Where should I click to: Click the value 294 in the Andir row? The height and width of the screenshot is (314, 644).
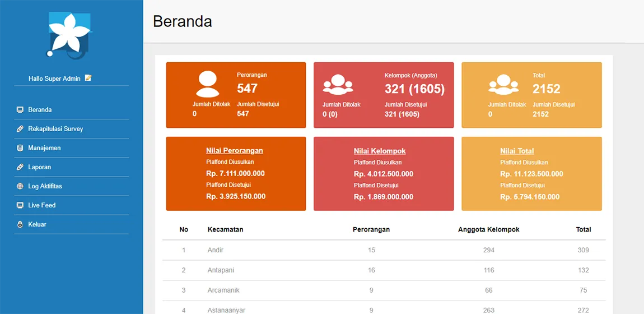pyautogui.click(x=489, y=250)
